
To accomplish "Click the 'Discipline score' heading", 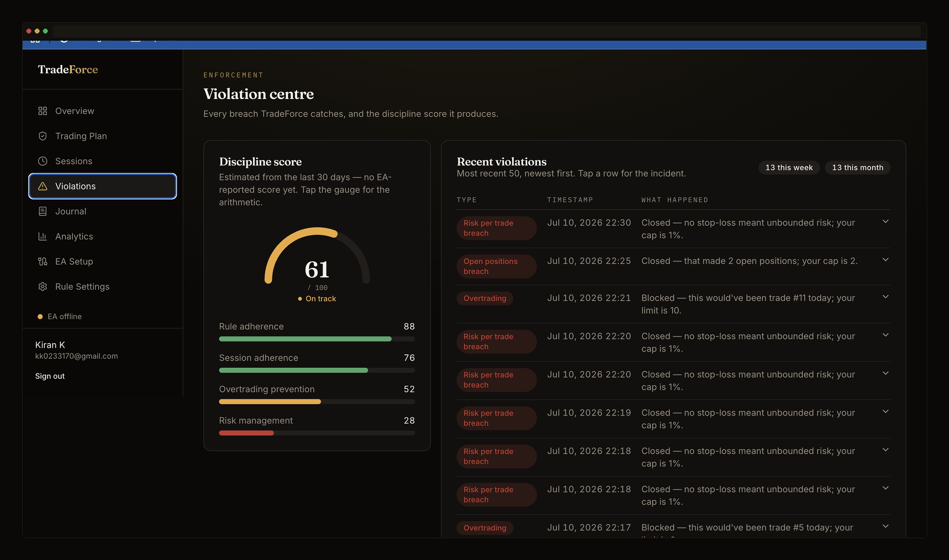I will click(260, 161).
